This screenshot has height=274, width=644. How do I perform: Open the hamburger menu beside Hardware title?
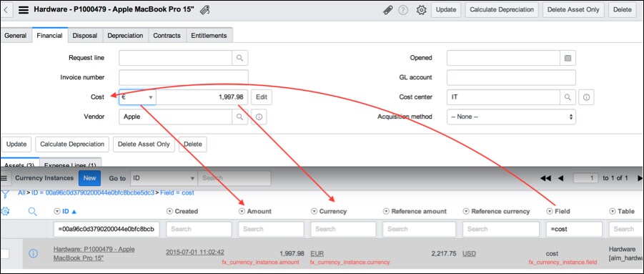[x=24, y=10]
